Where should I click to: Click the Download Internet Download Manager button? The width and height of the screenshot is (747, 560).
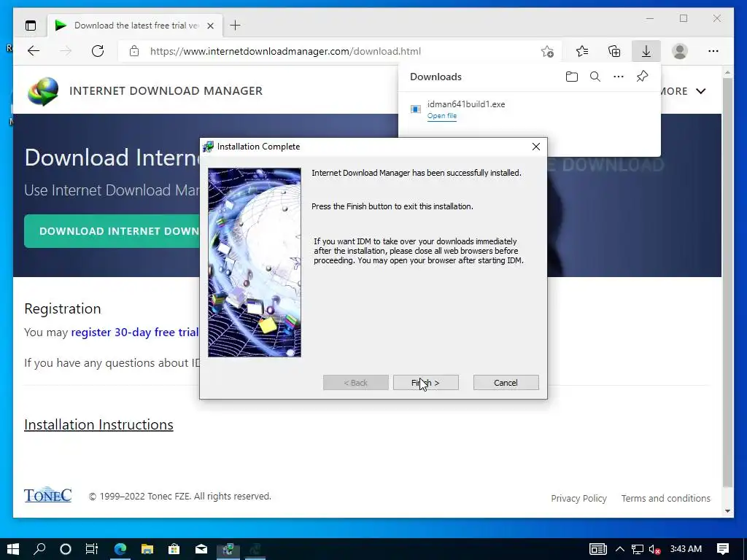[x=113, y=231]
